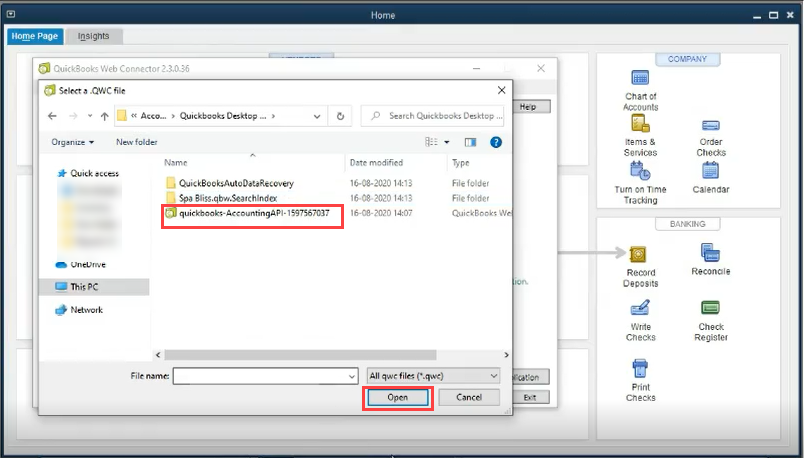This screenshot has height=458, width=804.
Task: Open Record Deposits icon
Action: (x=638, y=254)
